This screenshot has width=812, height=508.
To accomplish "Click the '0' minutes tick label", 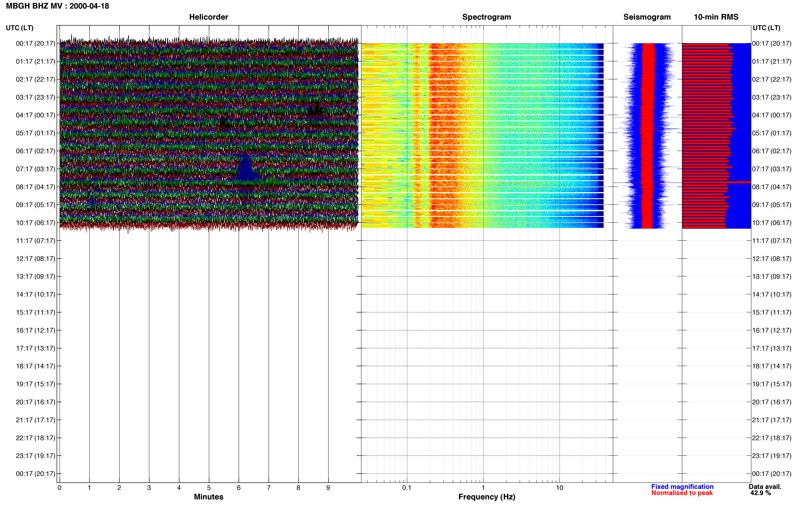I will (x=59, y=488).
